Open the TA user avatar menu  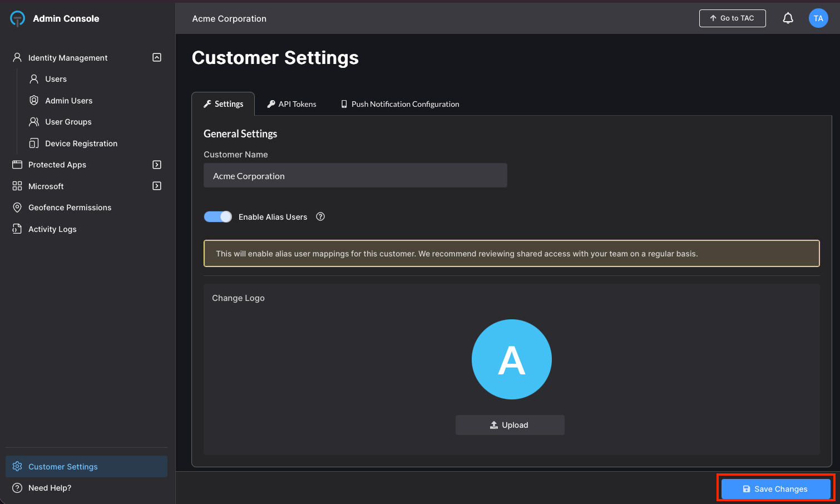click(818, 18)
